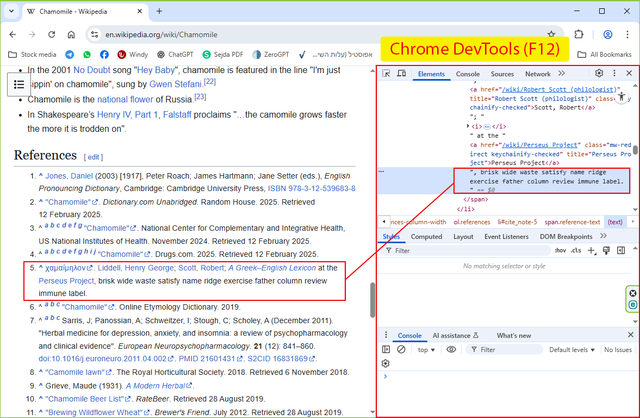This screenshot has width=640, height=418.
Task: Select span.reference-text in the breadcrumb
Action: click(572, 222)
